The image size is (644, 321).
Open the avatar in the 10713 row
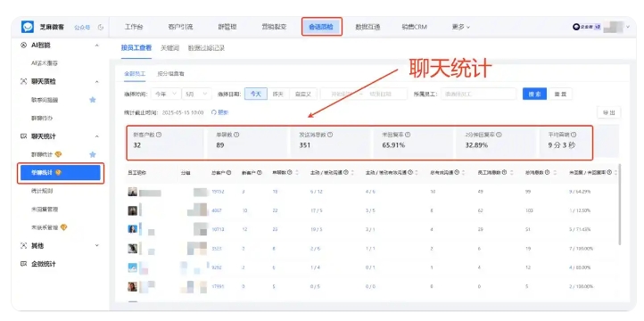pyautogui.click(x=132, y=229)
